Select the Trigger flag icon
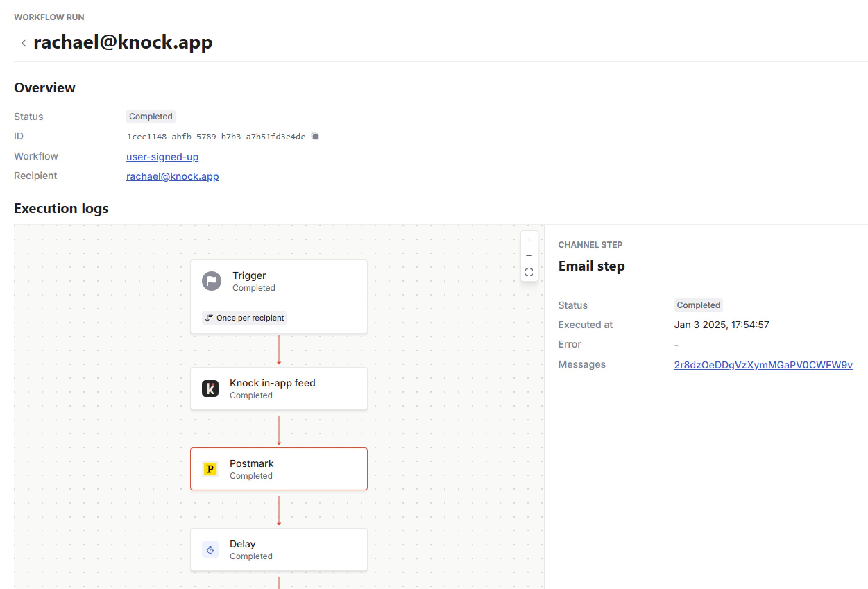Image resolution: width=868 pixels, height=589 pixels. tap(211, 281)
